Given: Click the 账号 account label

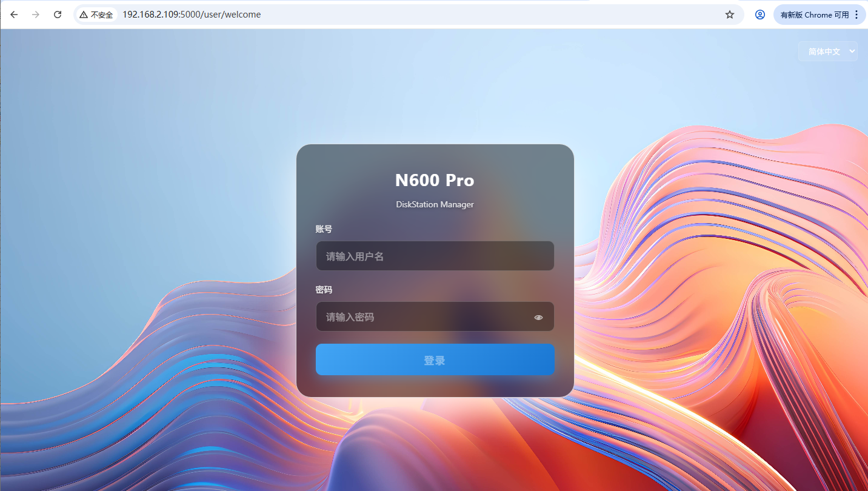Looking at the screenshot, I should [324, 229].
